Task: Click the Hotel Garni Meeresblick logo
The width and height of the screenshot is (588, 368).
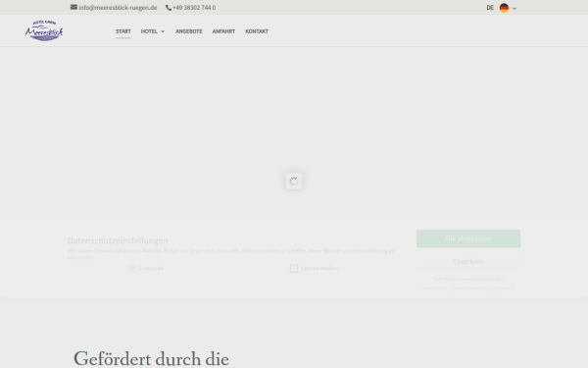Action: (x=44, y=30)
